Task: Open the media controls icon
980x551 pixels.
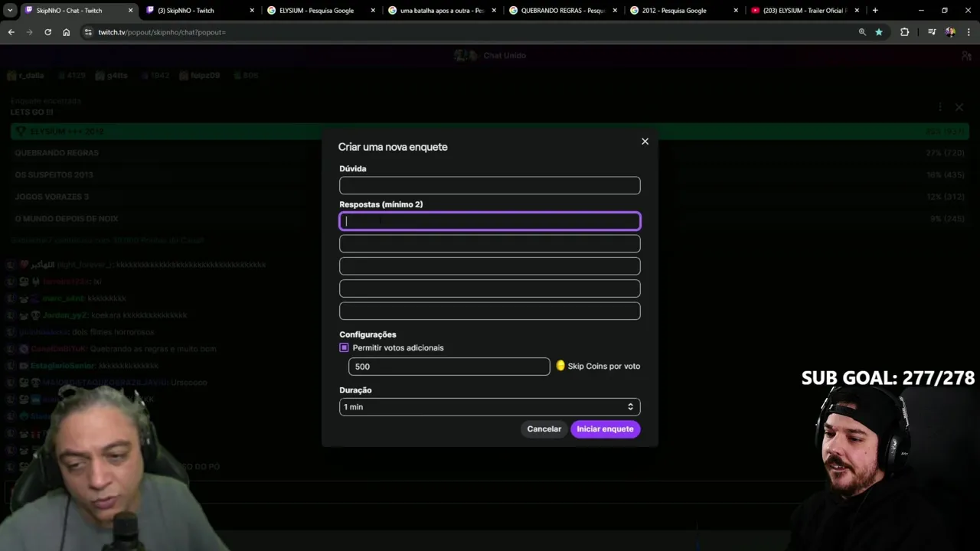Action: pyautogui.click(x=932, y=32)
